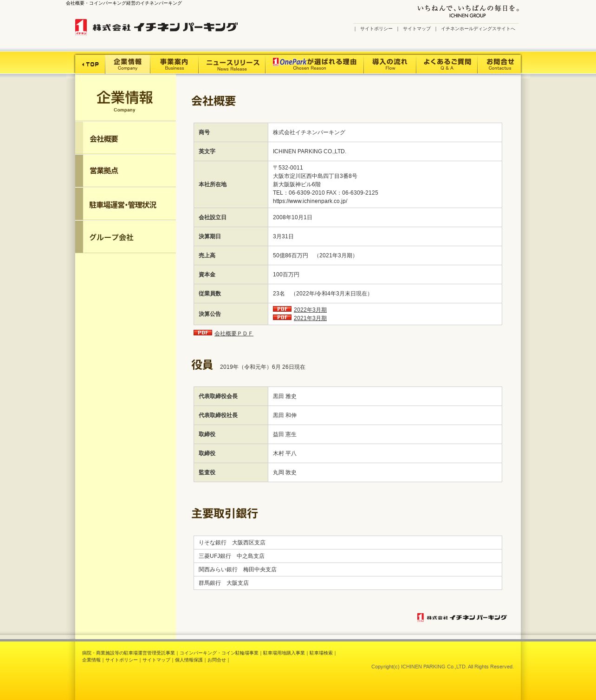Click footer 個人情報保護 link
Image resolution: width=596 pixels, height=700 pixels.
click(x=189, y=660)
